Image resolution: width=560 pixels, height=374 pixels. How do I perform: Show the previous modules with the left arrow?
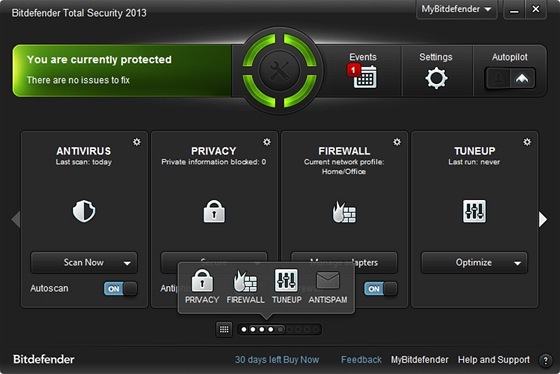(x=15, y=219)
